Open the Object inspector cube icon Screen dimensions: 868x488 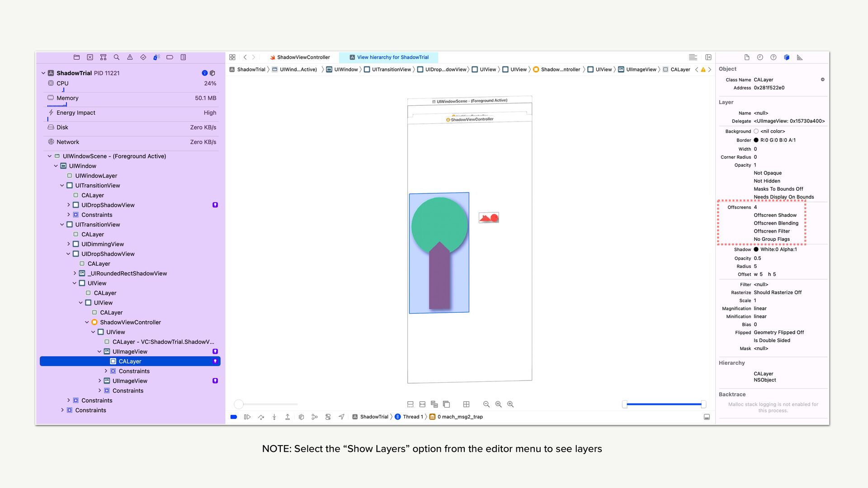787,57
